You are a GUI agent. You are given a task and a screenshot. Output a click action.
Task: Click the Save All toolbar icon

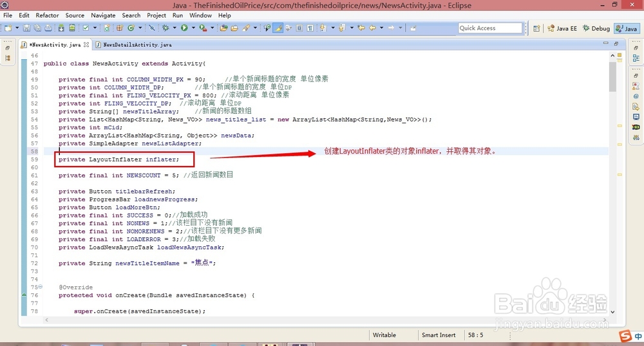pos(37,28)
